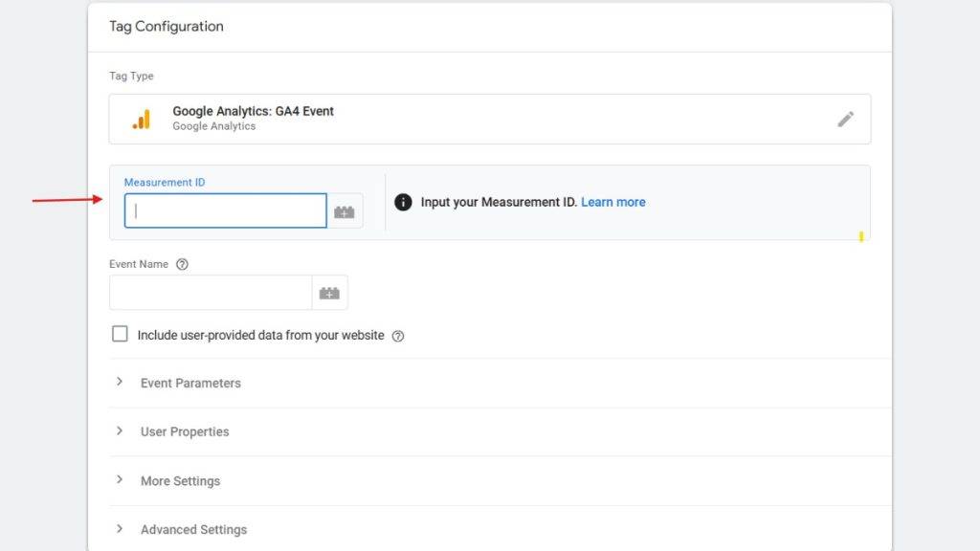Expand the More Settings section

(x=180, y=480)
